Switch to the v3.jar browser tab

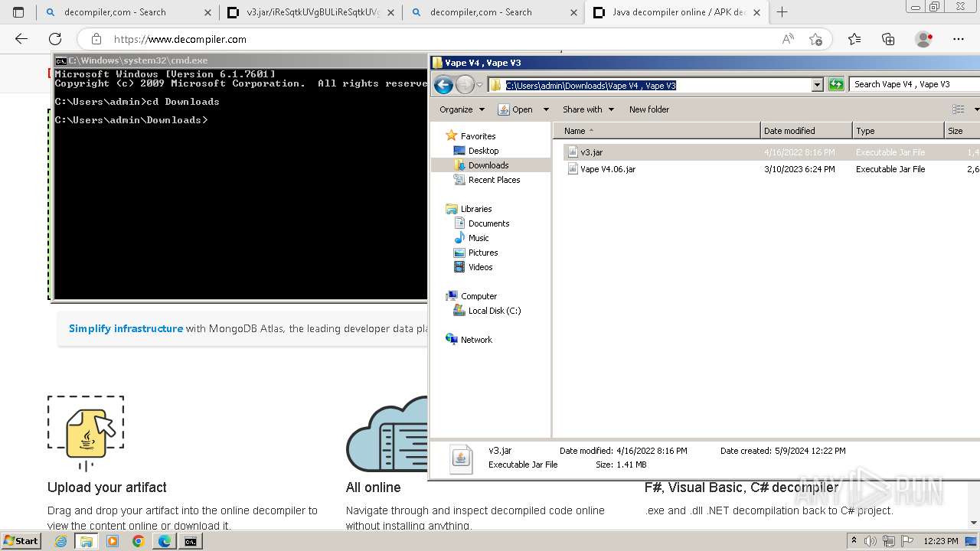[310, 12]
